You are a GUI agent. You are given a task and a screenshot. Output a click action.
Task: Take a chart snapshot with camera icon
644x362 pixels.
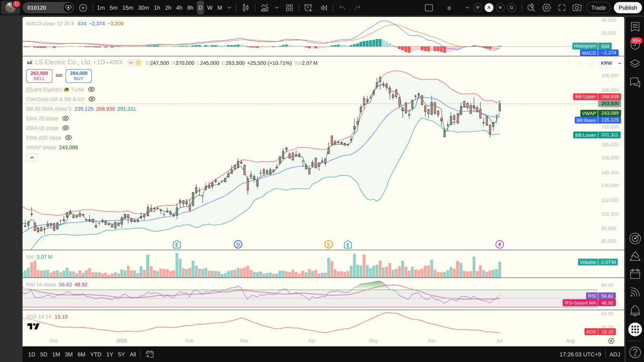coord(577,8)
